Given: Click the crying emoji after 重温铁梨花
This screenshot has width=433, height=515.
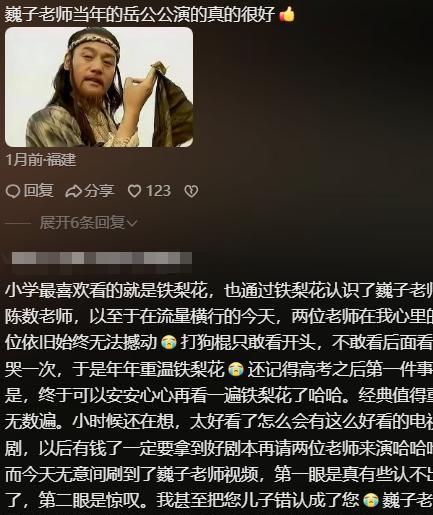Looking at the screenshot, I should click(x=236, y=370).
